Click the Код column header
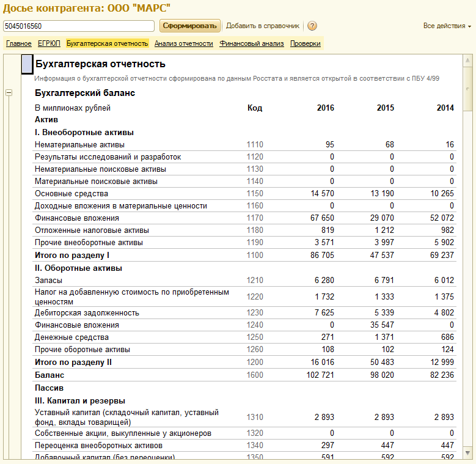 click(255, 108)
